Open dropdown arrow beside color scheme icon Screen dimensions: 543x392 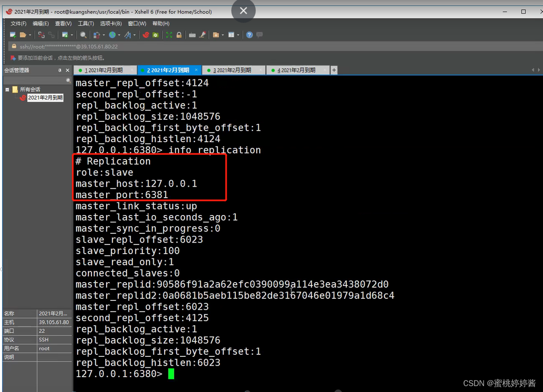pos(104,35)
